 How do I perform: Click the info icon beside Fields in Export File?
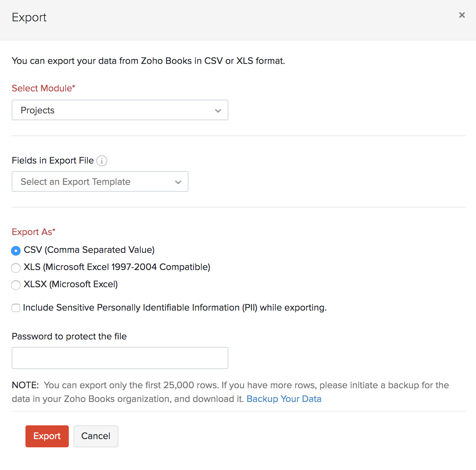[x=102, y=160]
